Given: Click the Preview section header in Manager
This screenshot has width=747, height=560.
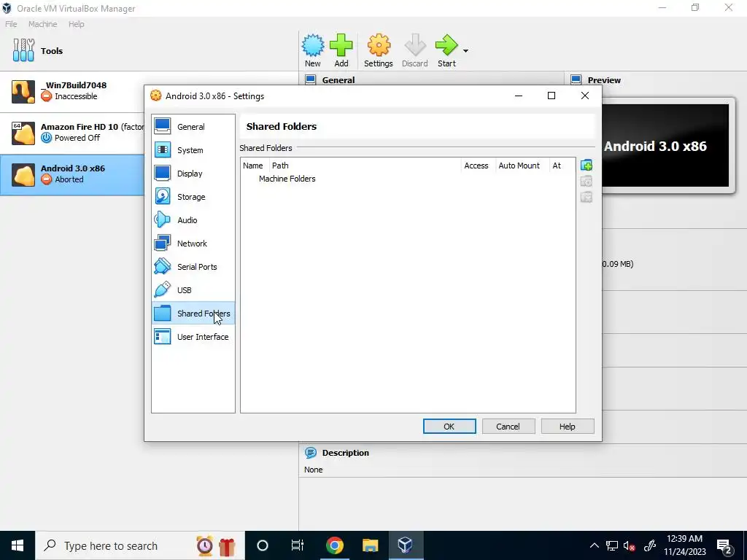Looking at the screenshot, I should coord(604,80).
